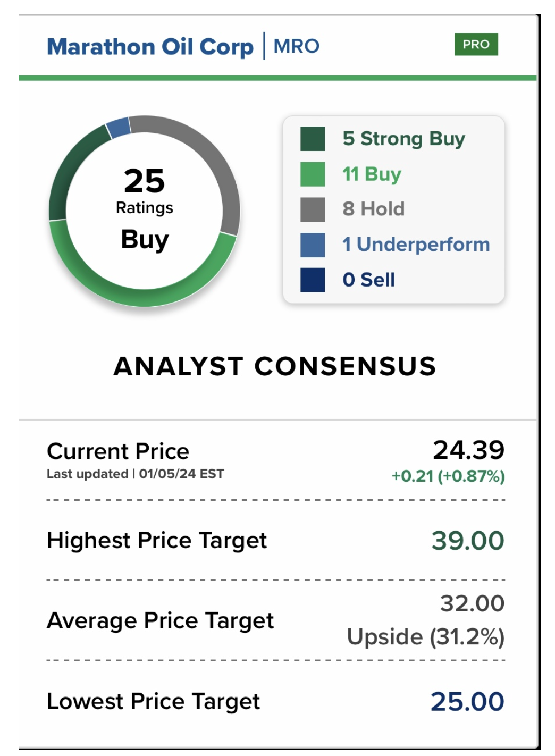The image size is (555, 756).
Task: Click the green PRO badge
Action: coord(476,45)
